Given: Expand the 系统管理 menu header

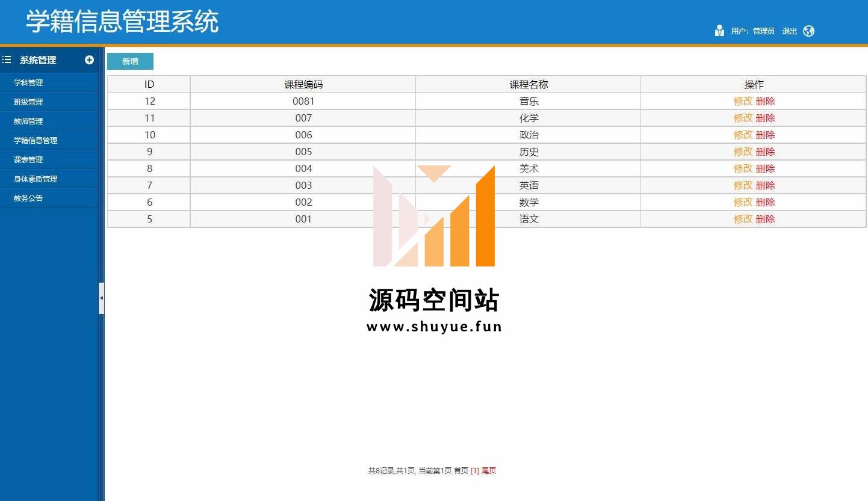Looking at the screenshot, I should pyautogui.click(x=49, y=60).
